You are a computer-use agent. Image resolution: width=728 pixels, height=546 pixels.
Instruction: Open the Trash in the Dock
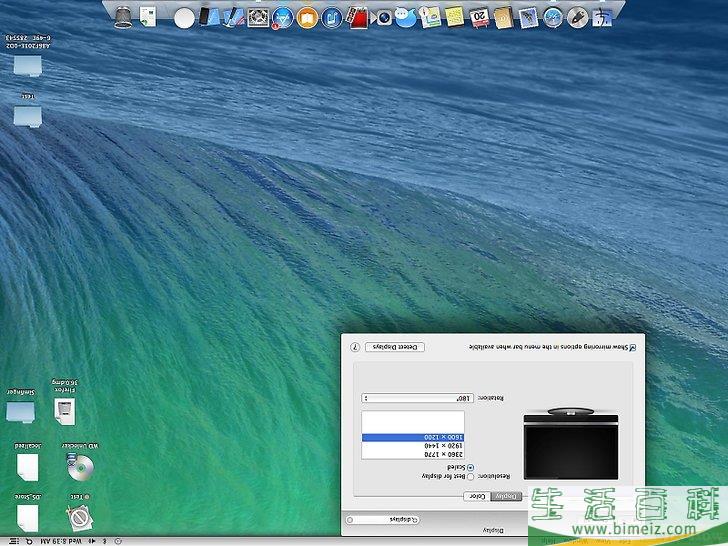point(123,18)
